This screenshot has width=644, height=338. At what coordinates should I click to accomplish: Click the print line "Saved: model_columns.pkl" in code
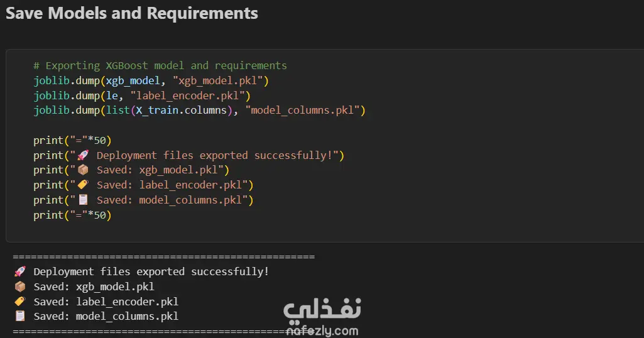point(143,200)
